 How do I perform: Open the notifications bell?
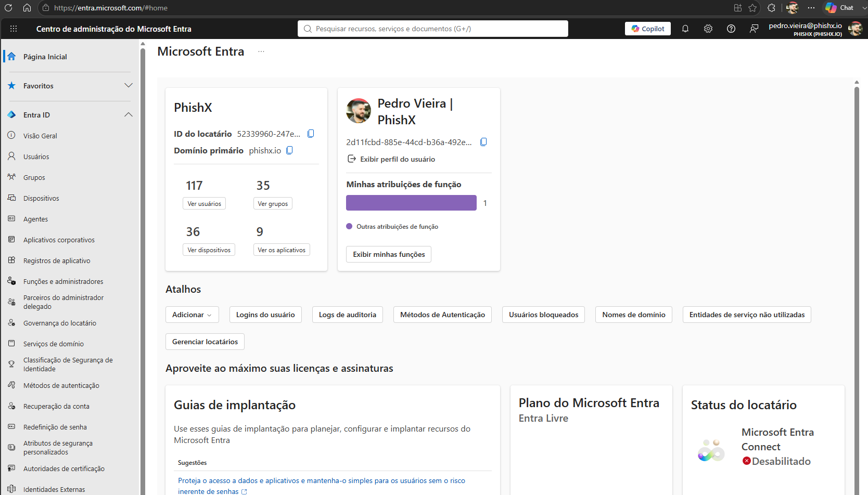tap(685, 29)
